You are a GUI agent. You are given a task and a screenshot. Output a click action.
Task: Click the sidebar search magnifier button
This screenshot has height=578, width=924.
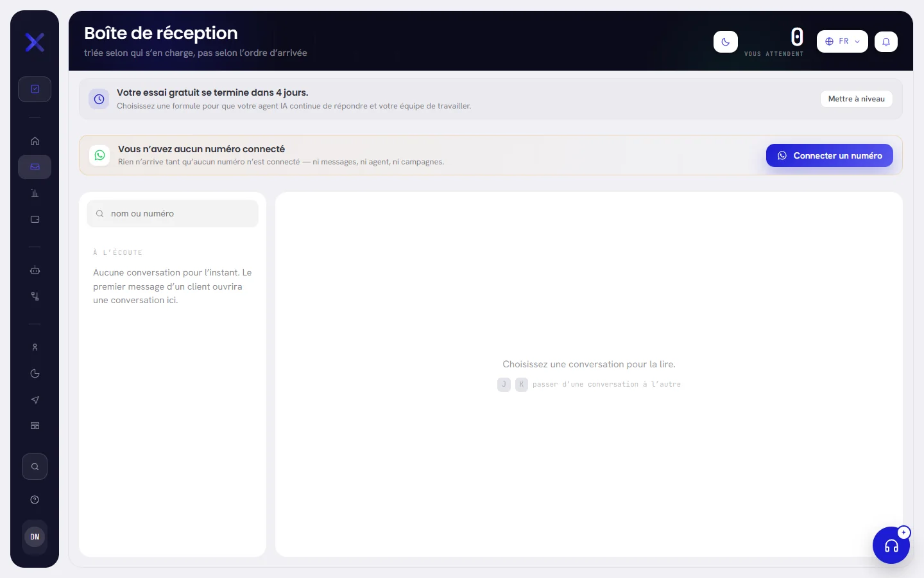pyautogui.click(x=35, y=467)
